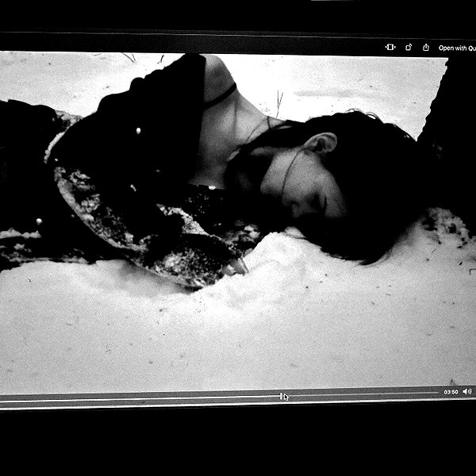Mute audio using the speaker icon

click(x=467, y=392)
